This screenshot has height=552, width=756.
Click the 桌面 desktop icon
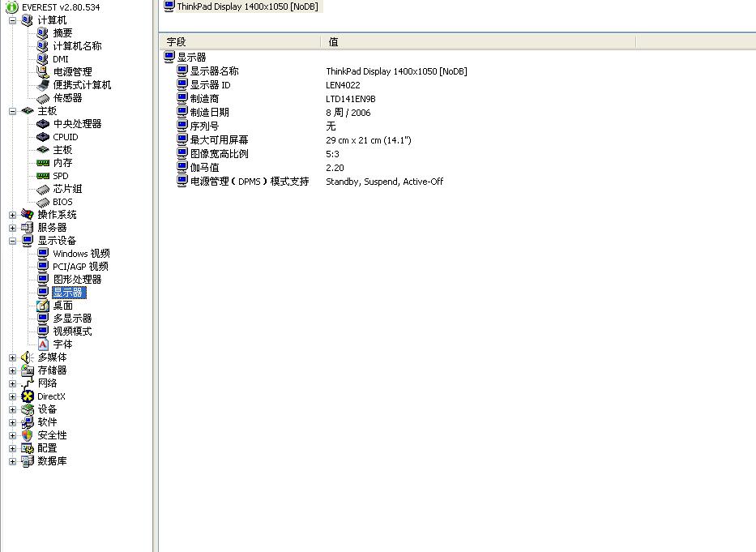(43, 306)
